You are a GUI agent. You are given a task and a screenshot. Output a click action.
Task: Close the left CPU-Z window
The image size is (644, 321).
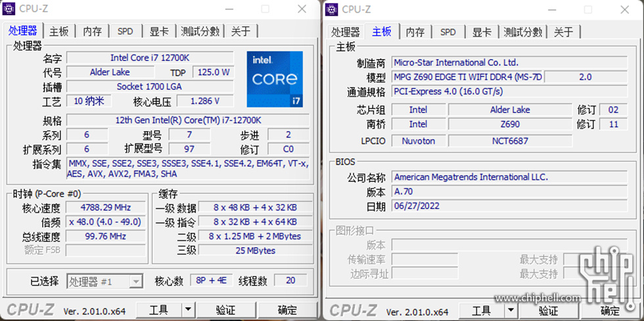(x=302, y=9)
